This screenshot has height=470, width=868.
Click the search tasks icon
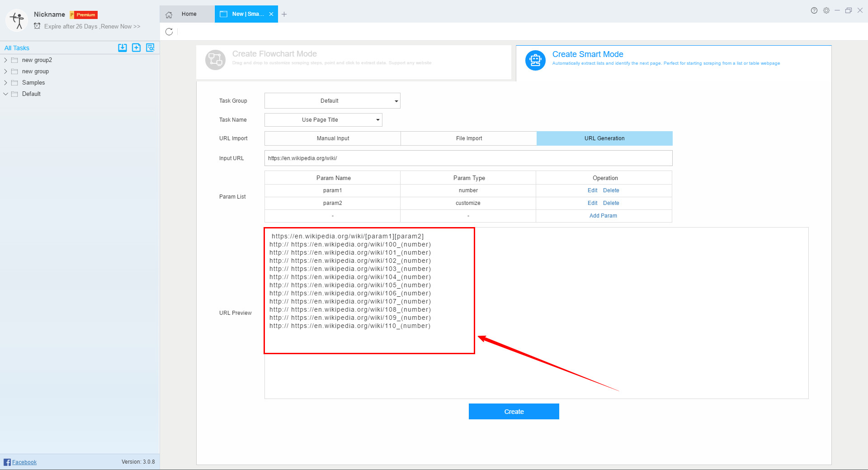150,47
